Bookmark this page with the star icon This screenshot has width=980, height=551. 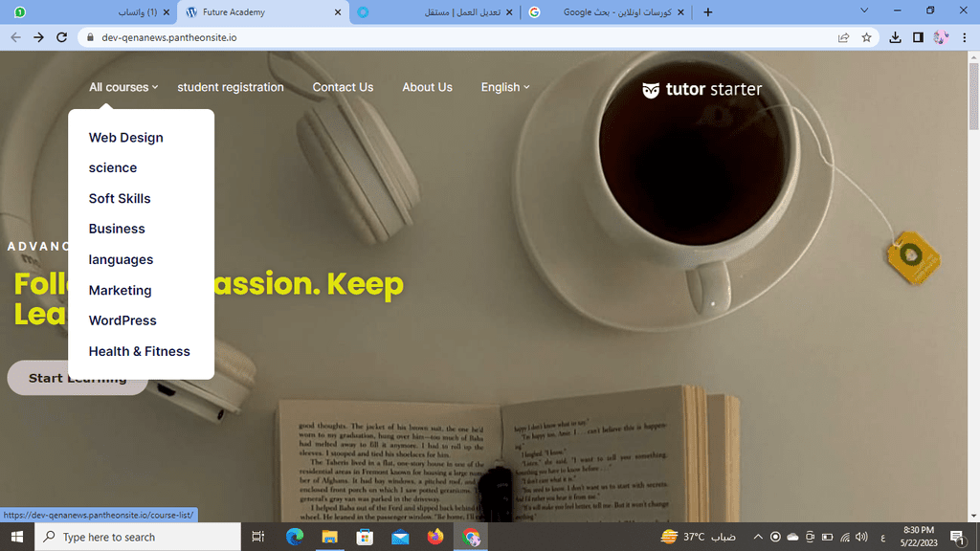pyautogui.click(x=866, y=37)
